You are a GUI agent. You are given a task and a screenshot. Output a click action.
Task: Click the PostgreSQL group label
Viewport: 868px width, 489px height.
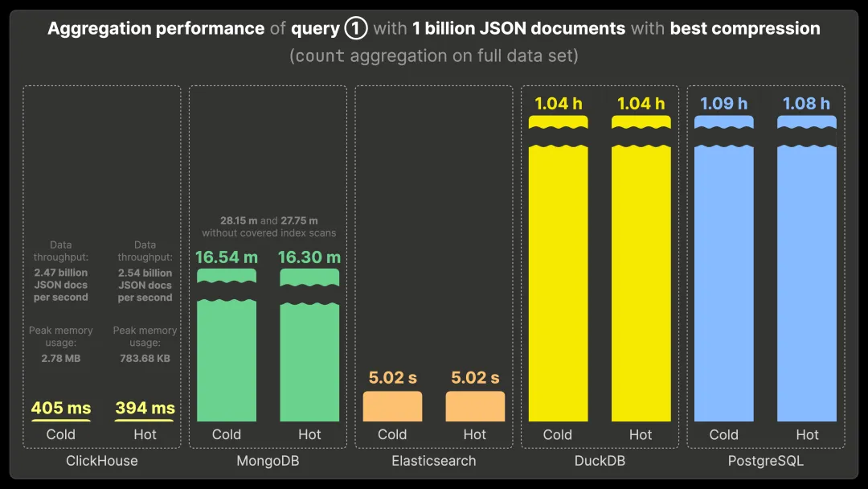tap(766, 461)
